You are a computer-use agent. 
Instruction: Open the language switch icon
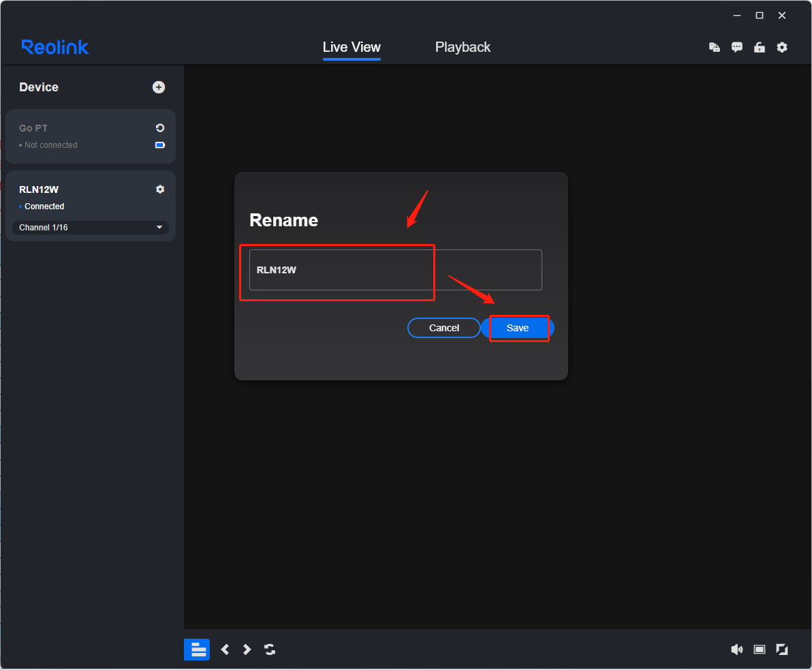coord(714,47)
